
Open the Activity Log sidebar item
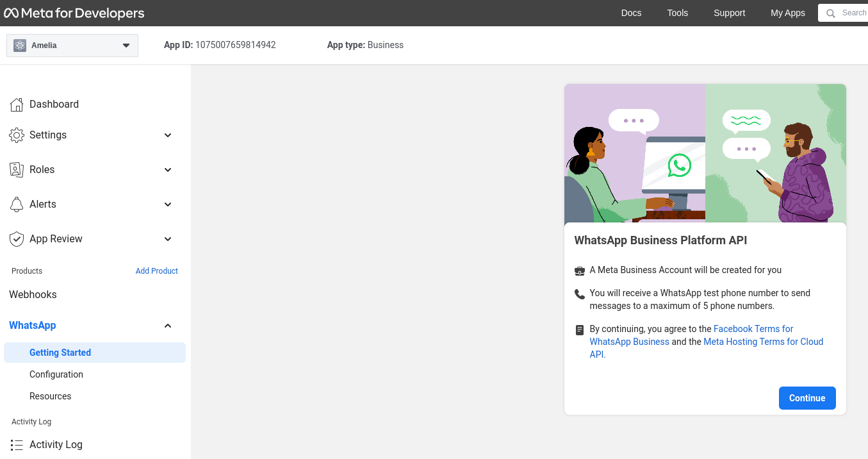point(56,445)
